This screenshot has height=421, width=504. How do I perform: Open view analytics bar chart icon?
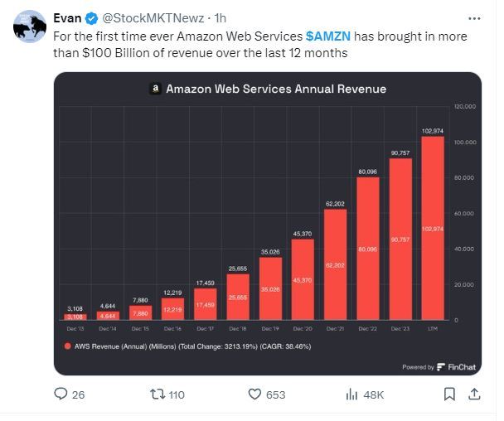(351, 394)
